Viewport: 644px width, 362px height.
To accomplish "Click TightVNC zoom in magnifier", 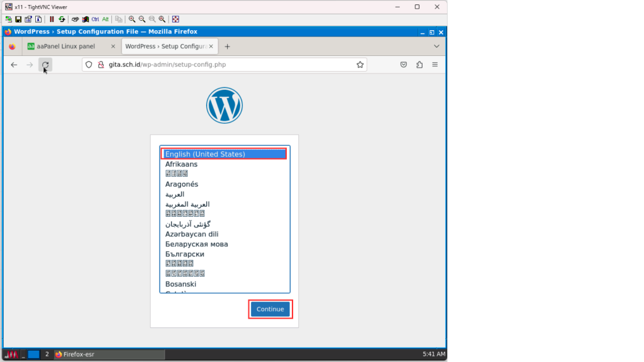I will click(x=132, y=19).
